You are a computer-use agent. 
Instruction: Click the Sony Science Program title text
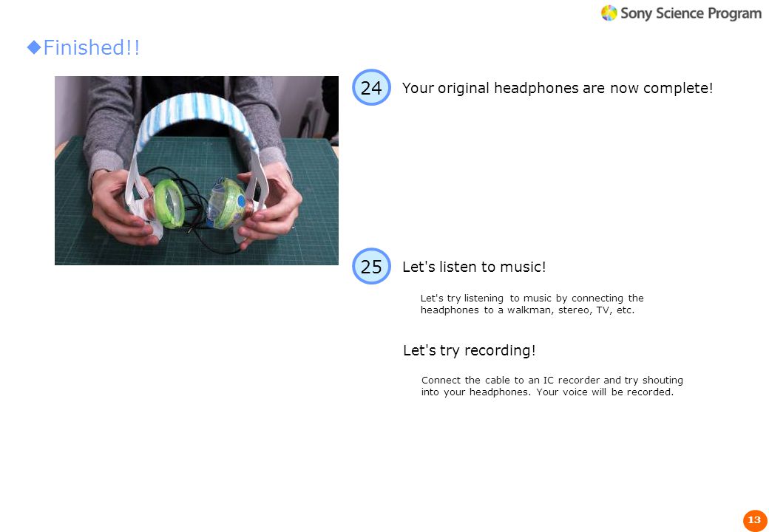click(x=691, y=13)
